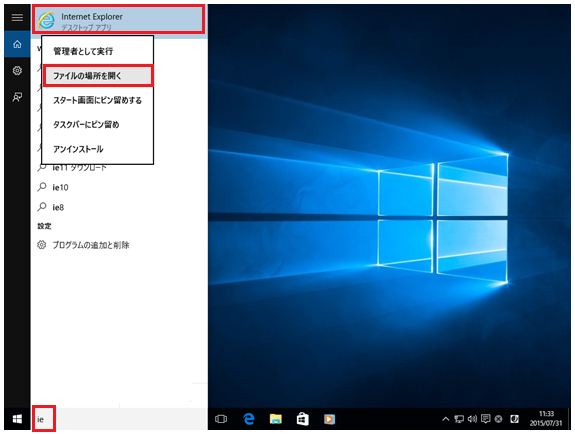Open the media player taskbar icon
Screen dimensions: 575x434
329,419
